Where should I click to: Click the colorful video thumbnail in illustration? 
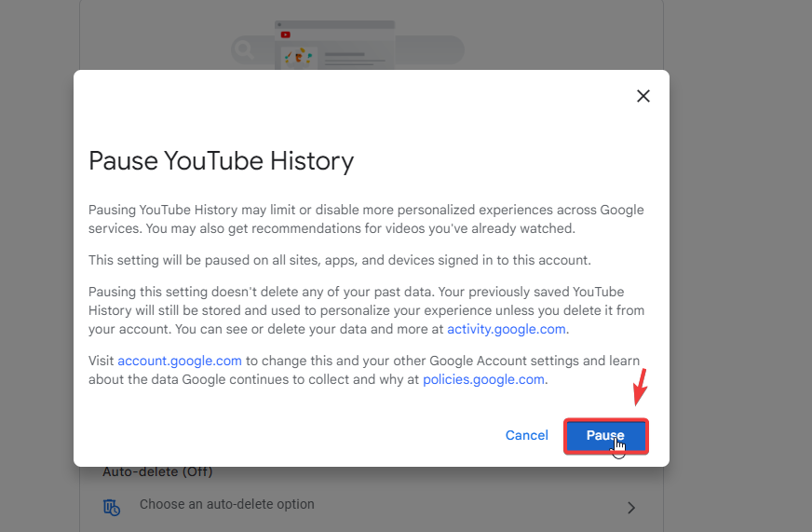click(x=299, y=58)
